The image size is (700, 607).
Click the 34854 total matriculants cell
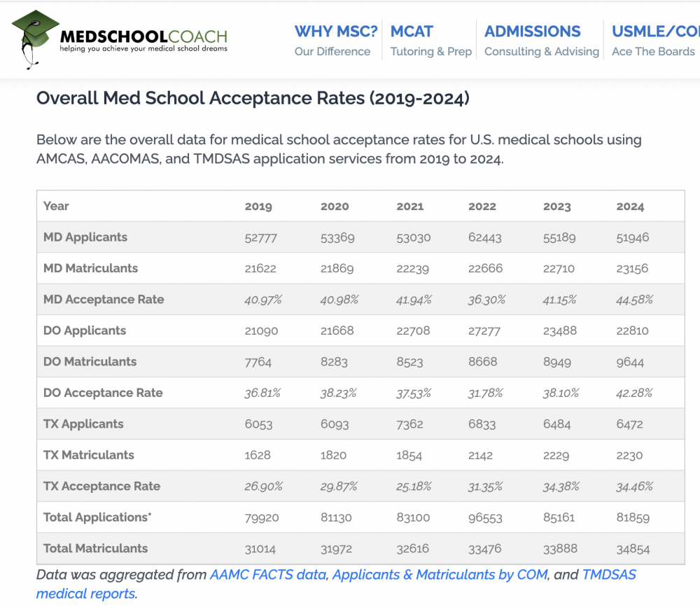pyautogui.click(x=633, y=548)
